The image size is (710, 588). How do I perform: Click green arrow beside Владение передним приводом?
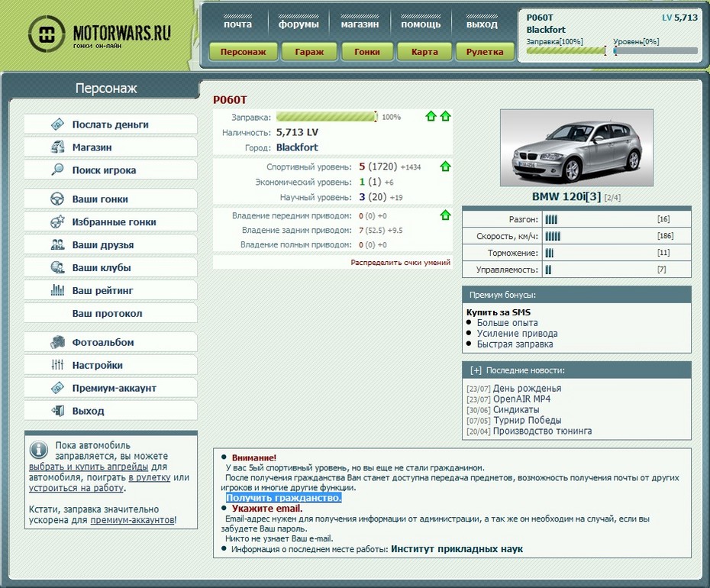446,215
